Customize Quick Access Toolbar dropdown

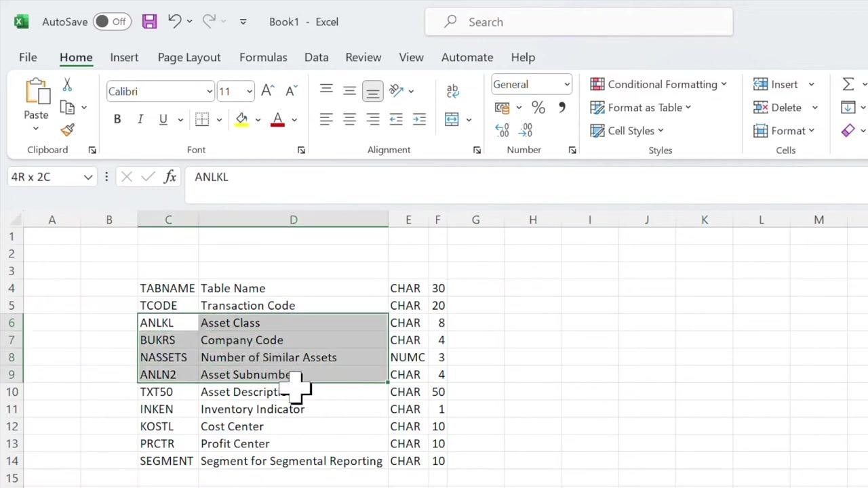click(243, 22)
